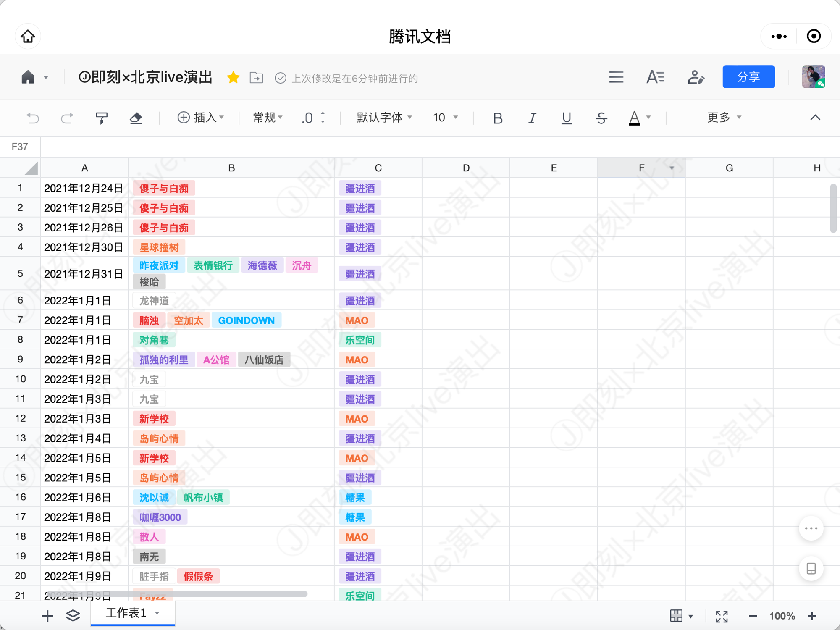Select column A header

coord(84,168)
